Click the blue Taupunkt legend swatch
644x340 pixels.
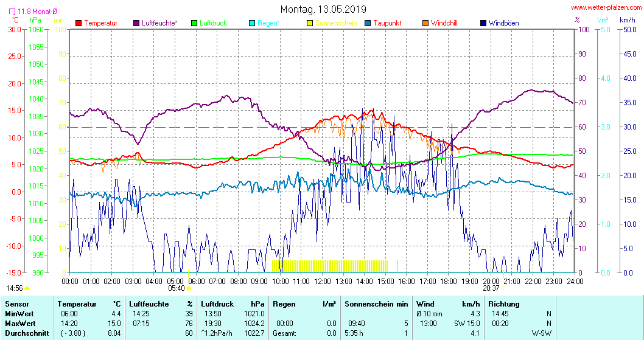368,23
